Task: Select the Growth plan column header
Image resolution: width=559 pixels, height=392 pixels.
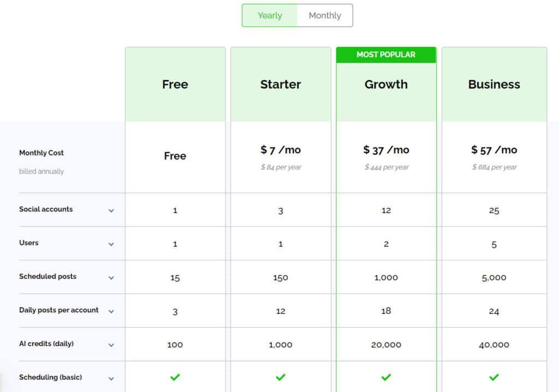Action: 386,85
